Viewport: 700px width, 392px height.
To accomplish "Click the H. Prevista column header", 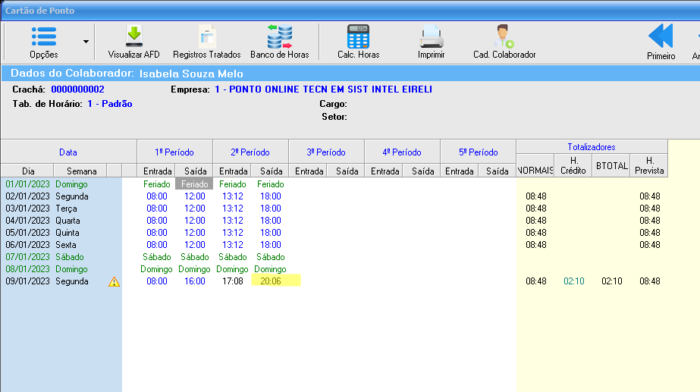I will pos(649,166).
